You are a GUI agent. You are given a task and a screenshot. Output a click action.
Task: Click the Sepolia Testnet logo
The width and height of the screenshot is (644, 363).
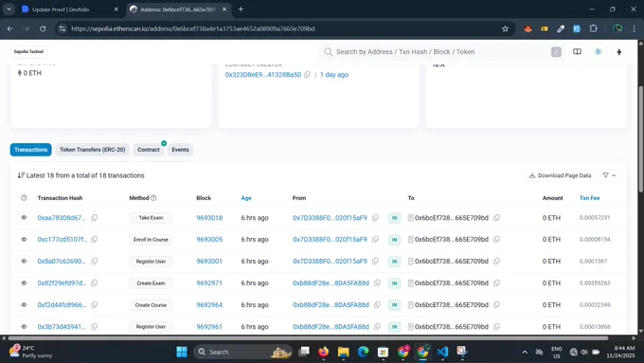click(28, 52)
